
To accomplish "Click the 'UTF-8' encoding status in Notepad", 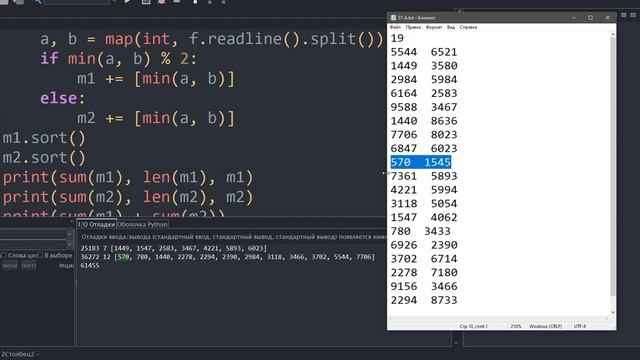I will 580,327.
